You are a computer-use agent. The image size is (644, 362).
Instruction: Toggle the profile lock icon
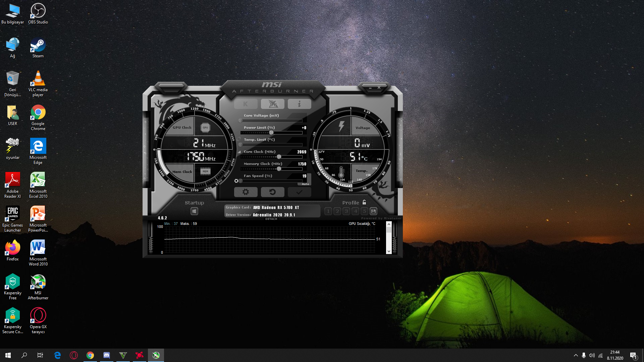[364, 202]
